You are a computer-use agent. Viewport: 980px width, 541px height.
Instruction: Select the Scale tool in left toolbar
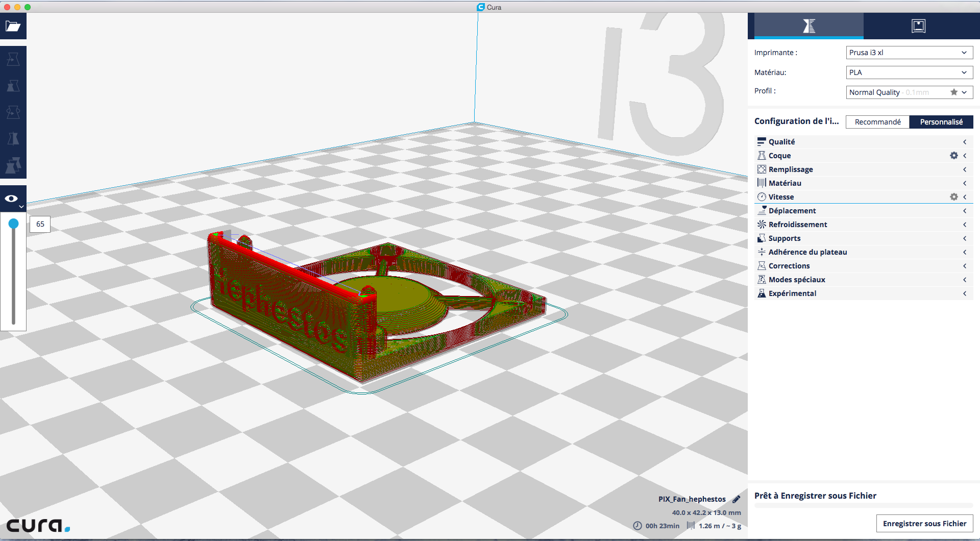[x=13, y=86]
